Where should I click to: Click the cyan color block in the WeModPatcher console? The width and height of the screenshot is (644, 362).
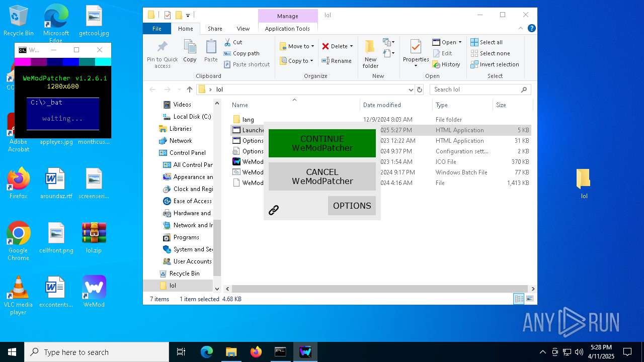[103, 62]
